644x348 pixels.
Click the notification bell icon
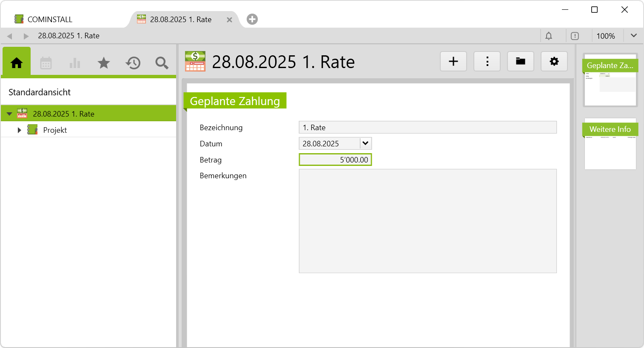tap(549, 36)
